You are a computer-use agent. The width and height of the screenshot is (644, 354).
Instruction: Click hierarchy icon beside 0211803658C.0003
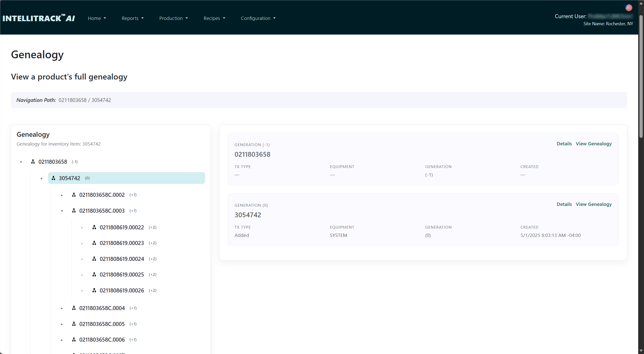(x=74, y=211)
